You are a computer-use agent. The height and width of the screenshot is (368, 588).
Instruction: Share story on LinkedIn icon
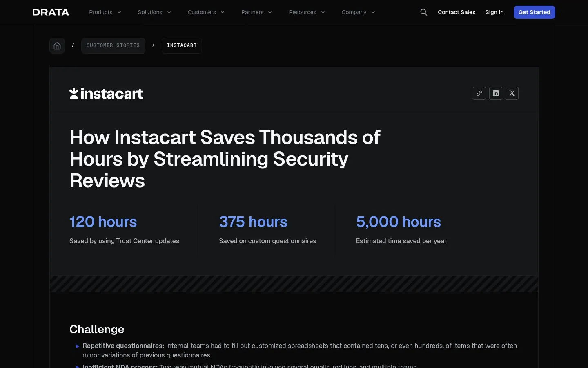pyautogui.click(x=496, y=93)
